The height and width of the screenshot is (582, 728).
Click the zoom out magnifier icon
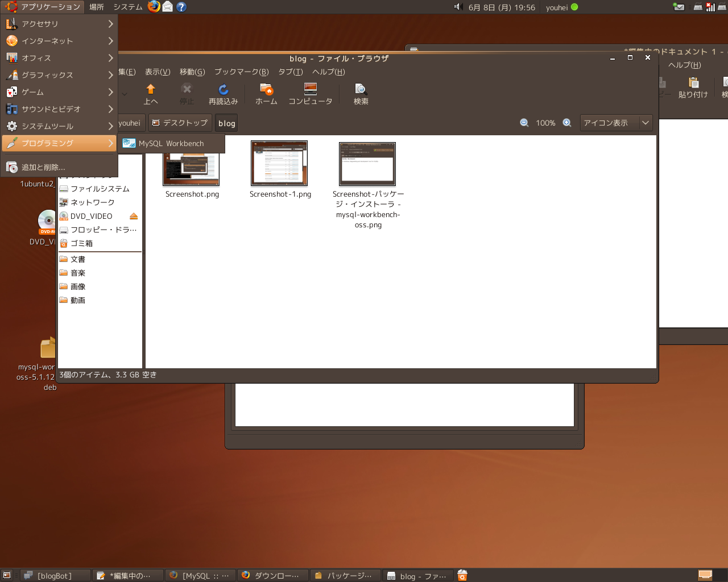pyautogui.click(x=524, y=123)
